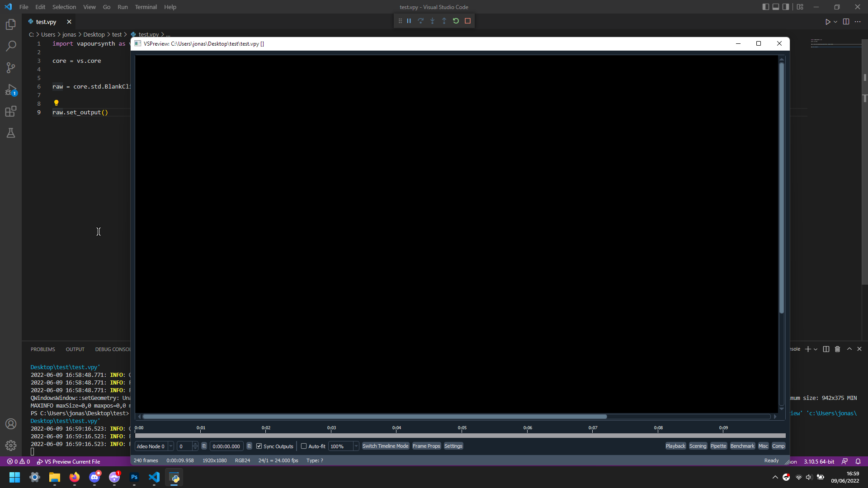
Task: Open the Testing flask view
Action: click(x=11, y=133)
